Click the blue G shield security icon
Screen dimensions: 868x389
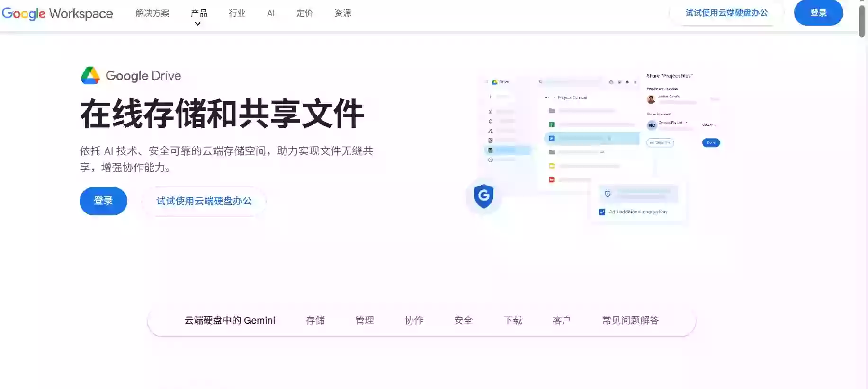coord(483,195)
